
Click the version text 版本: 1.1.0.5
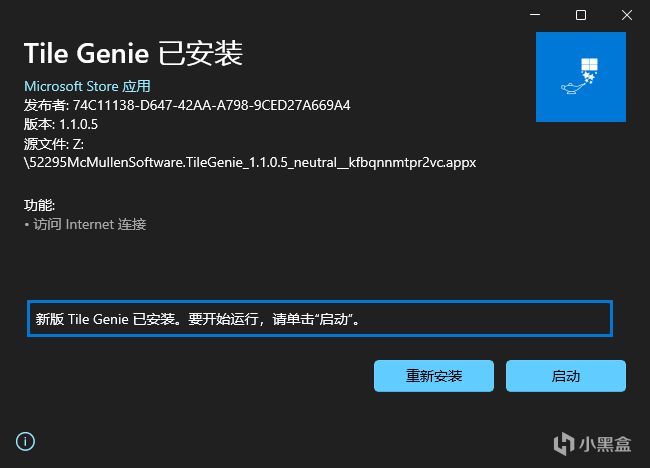(61, 124)
